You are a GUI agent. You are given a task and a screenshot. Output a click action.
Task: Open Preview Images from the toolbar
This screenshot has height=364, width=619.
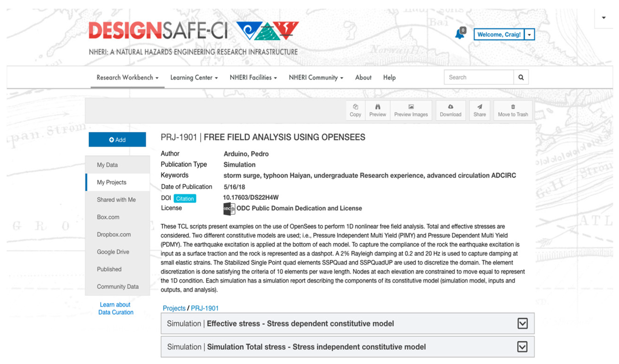point(411,110)
